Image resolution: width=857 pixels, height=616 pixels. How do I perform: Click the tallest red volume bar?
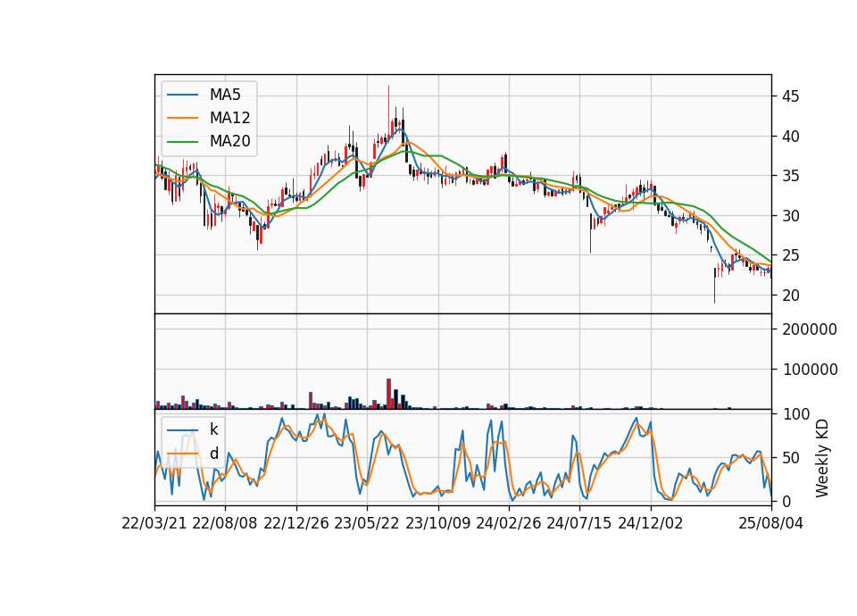coord(388,394)
